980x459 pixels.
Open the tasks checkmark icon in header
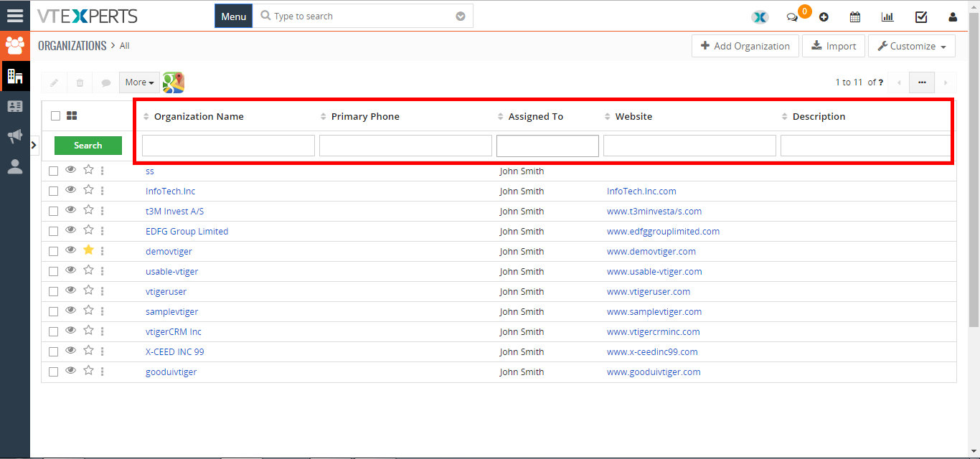click(921, 16)
